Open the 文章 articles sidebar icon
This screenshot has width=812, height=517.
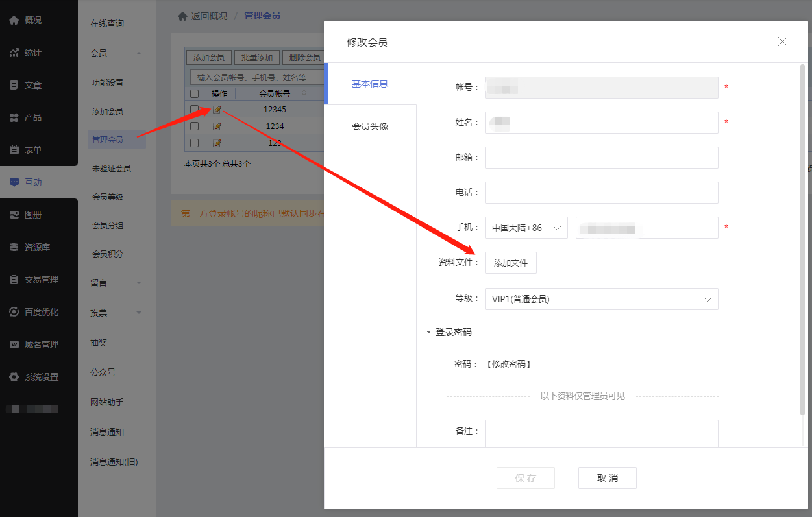[14, 85]
